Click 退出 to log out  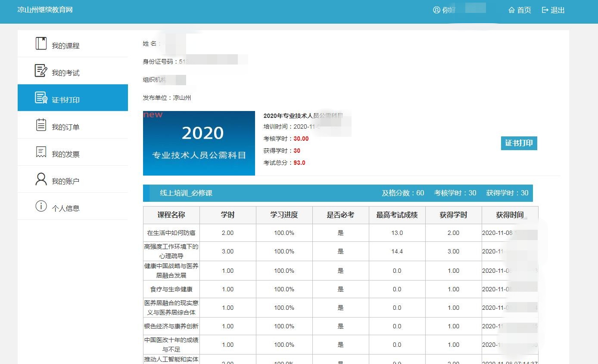[558, 10]
